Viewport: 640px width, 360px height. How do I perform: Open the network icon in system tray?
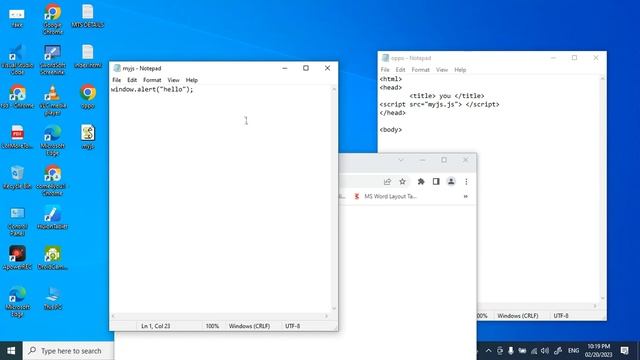[x=534, y=351]
